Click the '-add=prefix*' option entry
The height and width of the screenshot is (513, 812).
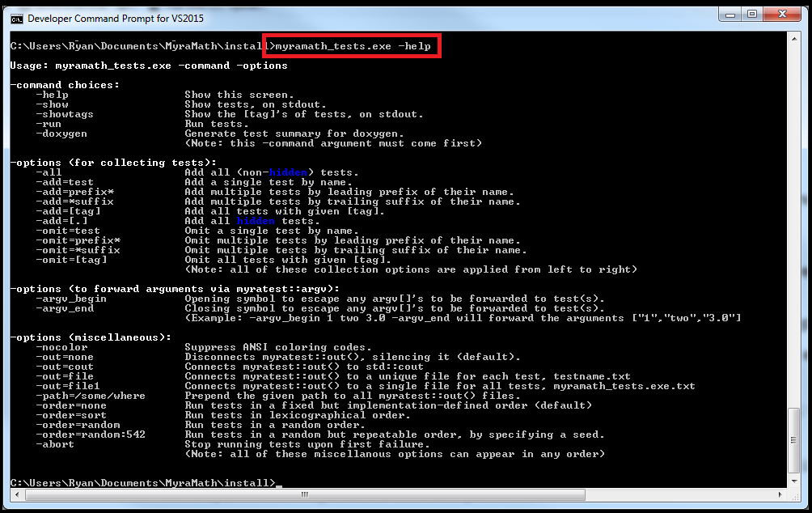click(x=74, y=192)
